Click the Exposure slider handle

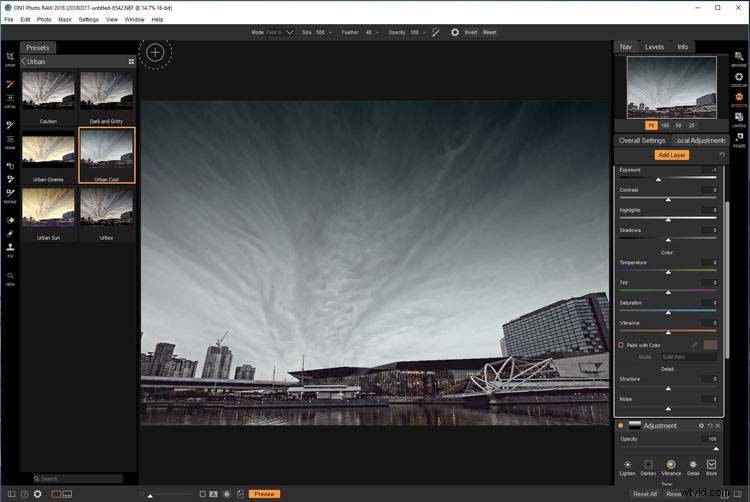tap(658, 179)
